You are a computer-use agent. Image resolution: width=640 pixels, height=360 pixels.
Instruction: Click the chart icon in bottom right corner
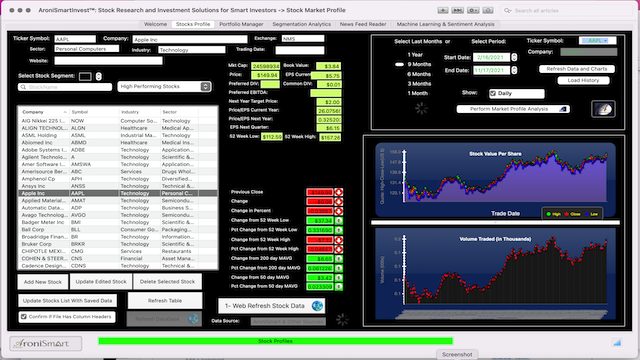pos(617,343)
